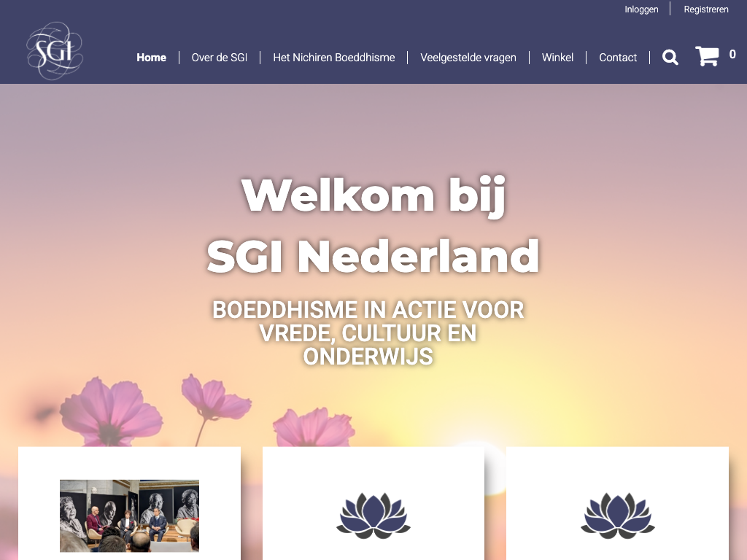Image resolution: width=747 pixels, height=560 pixels.
Task: Click the Registreren link
Action: 706,9
